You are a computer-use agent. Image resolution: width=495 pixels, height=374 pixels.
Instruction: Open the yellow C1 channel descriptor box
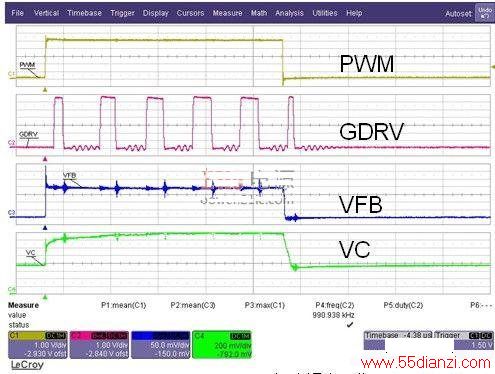pyautogui.click(x=38, y=345)
